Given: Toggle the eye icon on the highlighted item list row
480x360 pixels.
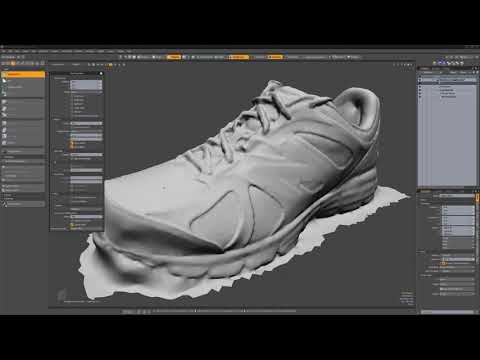Looking at the screenshot, I should pyautogui.click(x=420, y=80).
